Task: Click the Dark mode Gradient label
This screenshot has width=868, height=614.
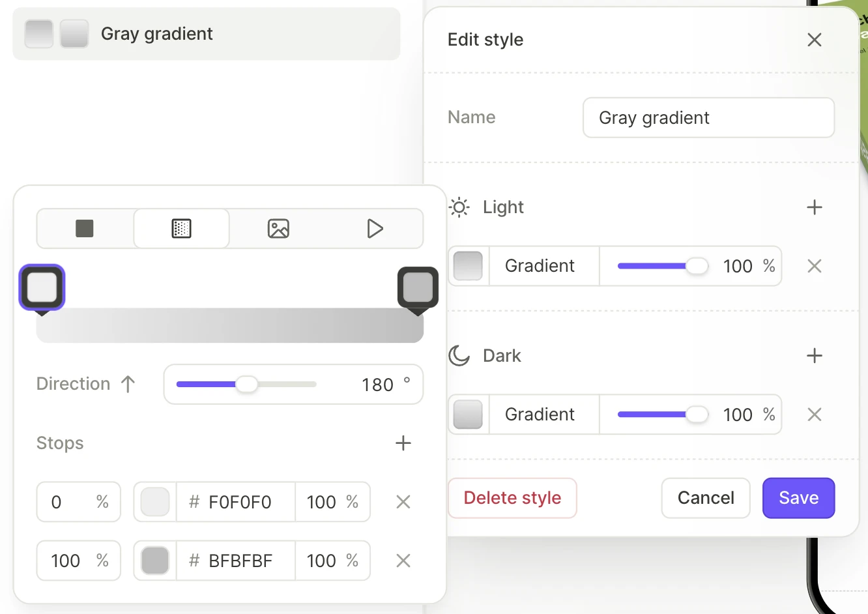Action: [540, 415]
